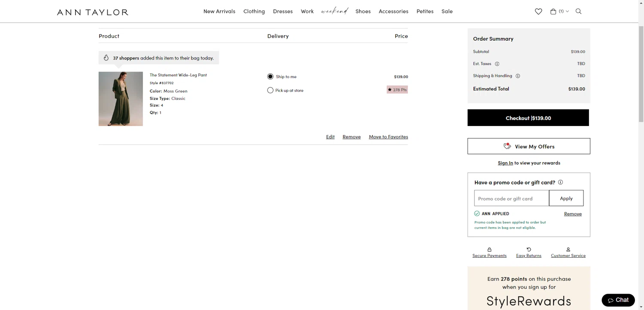Image resolution: width=644 pixels, height=310 pixels.
Task: Click the Style #837702 text
Action: coord(162,83)
